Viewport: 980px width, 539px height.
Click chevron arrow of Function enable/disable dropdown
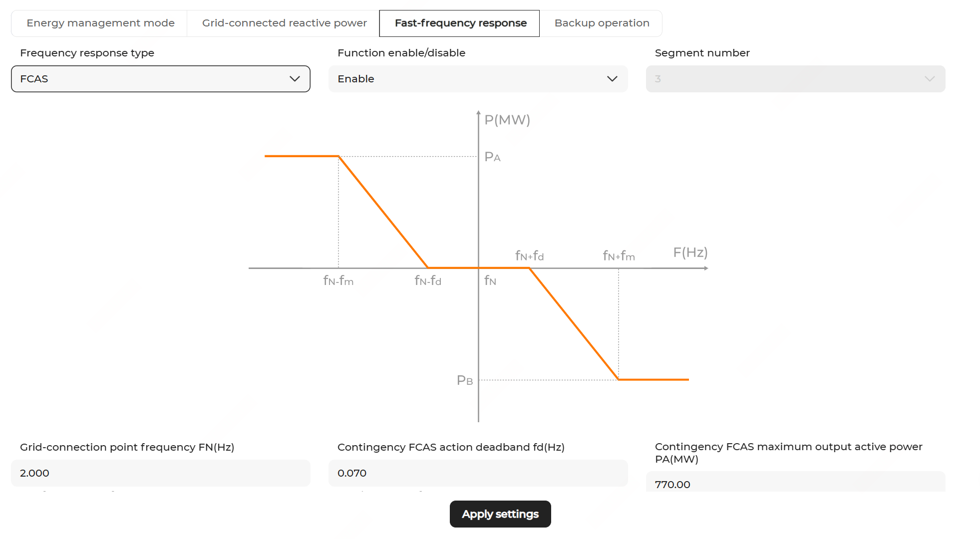coord(612,79)
